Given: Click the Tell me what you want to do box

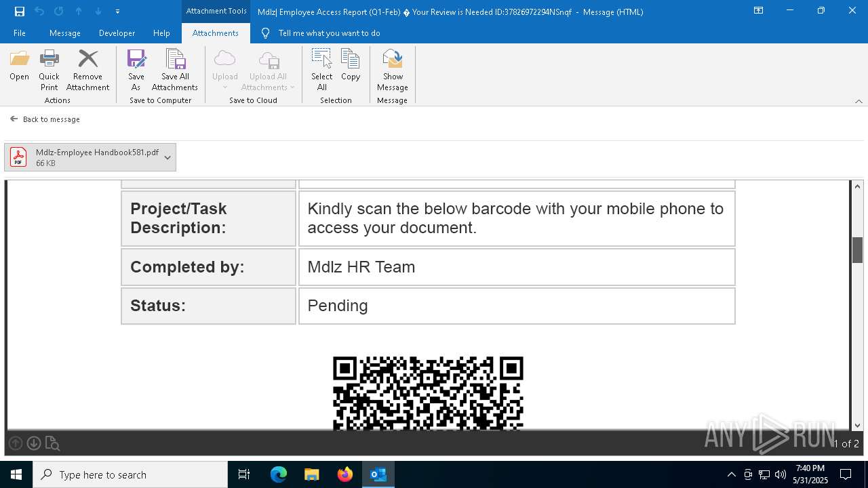Looking at the screenshot, I should coord(329,33).
